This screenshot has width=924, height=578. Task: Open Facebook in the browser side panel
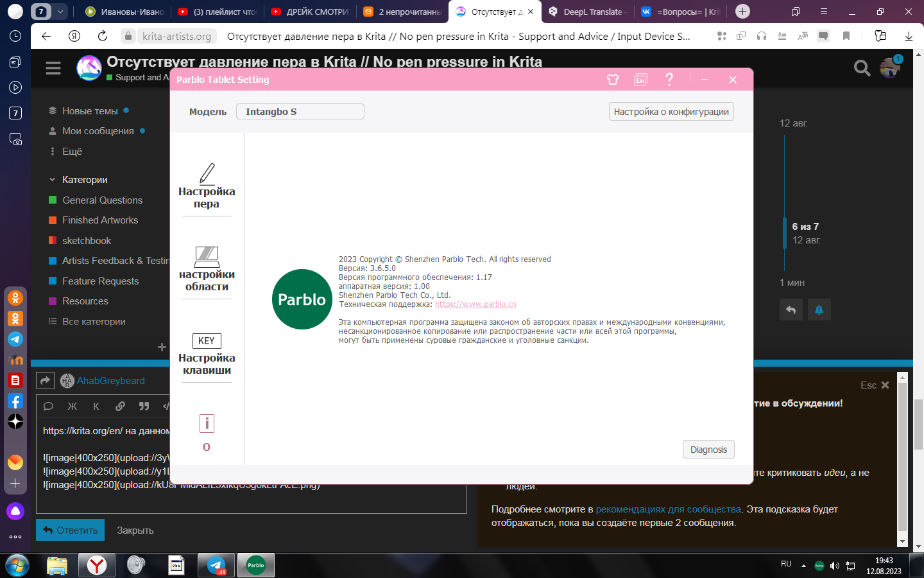15,401
